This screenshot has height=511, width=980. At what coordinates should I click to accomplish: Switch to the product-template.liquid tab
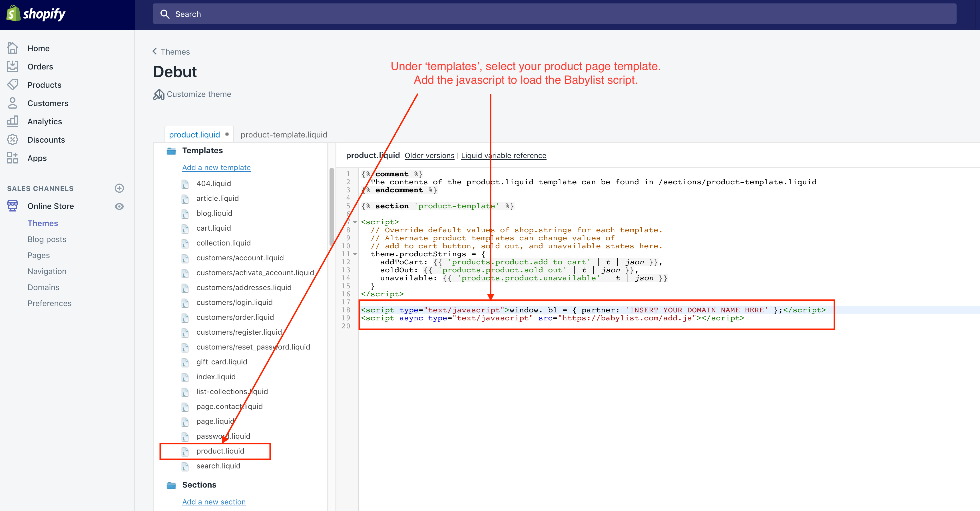tap(284, 134)
